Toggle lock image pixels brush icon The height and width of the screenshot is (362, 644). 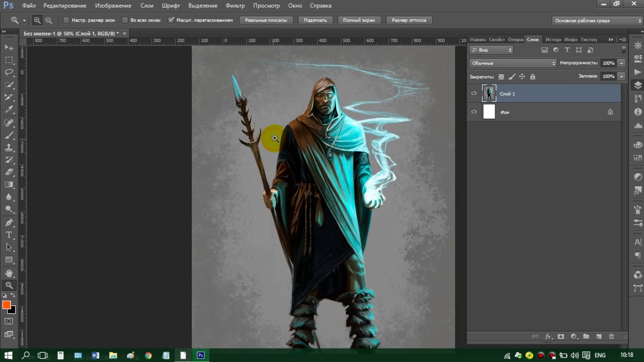point(512,77)
